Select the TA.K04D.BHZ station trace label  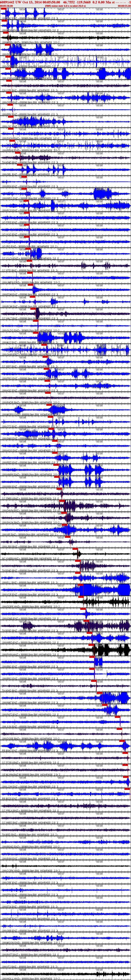tap(30, 162)
